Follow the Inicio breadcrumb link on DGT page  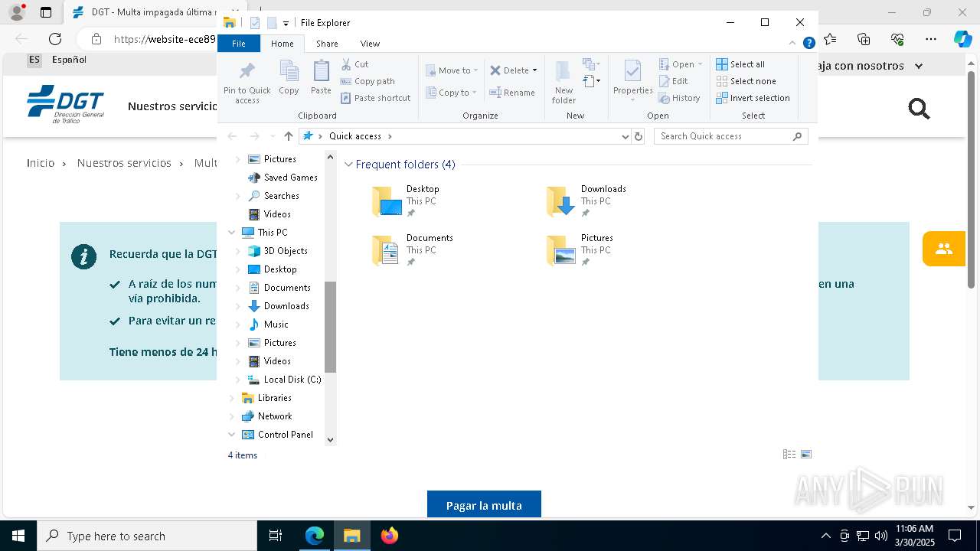41,163
